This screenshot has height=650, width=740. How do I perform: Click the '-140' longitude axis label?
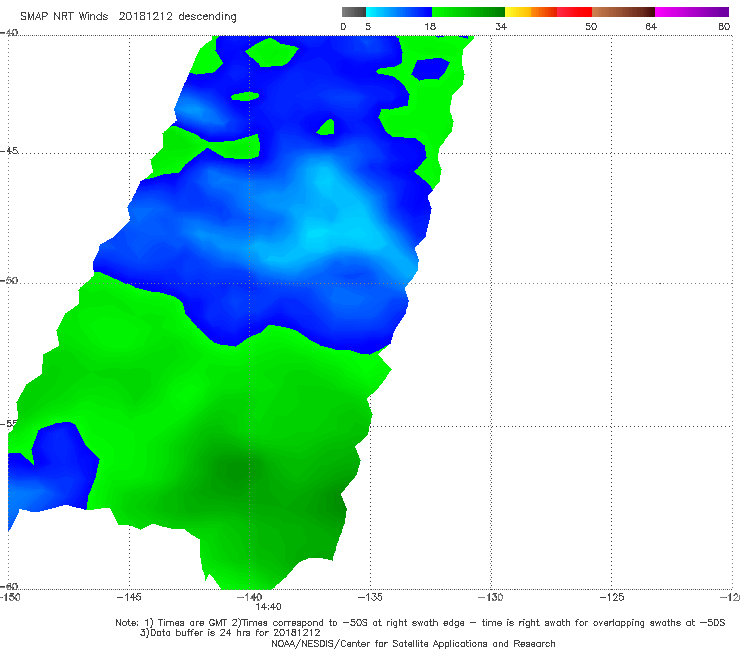[x=250, y=597]
